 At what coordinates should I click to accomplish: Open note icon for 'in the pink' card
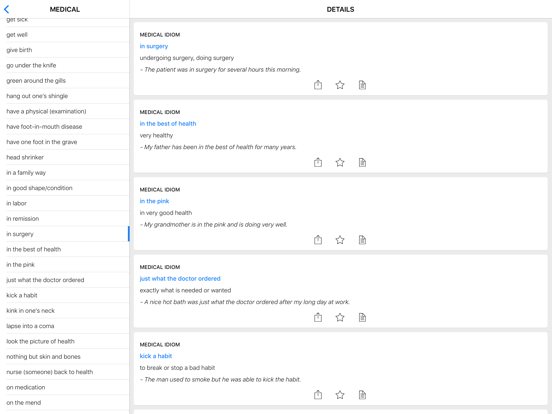(362, 240)
